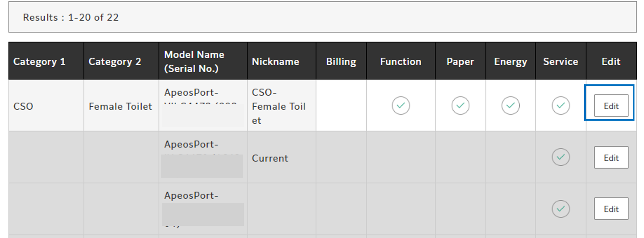Click the Billing column header
This screenshot has height=238, width=644.
click(x=341, y=62)
